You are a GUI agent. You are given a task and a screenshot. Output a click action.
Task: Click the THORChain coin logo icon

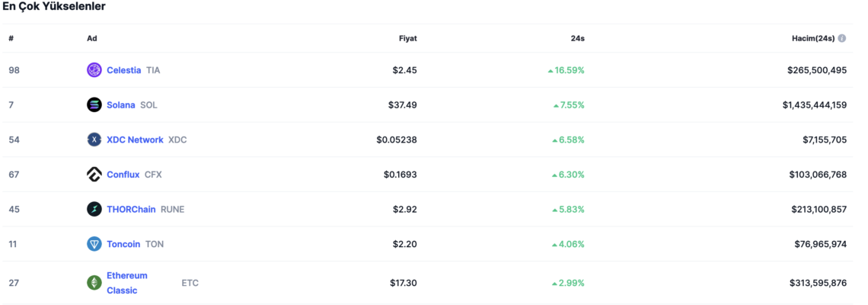pyautogui.click(x=94, y=209)
